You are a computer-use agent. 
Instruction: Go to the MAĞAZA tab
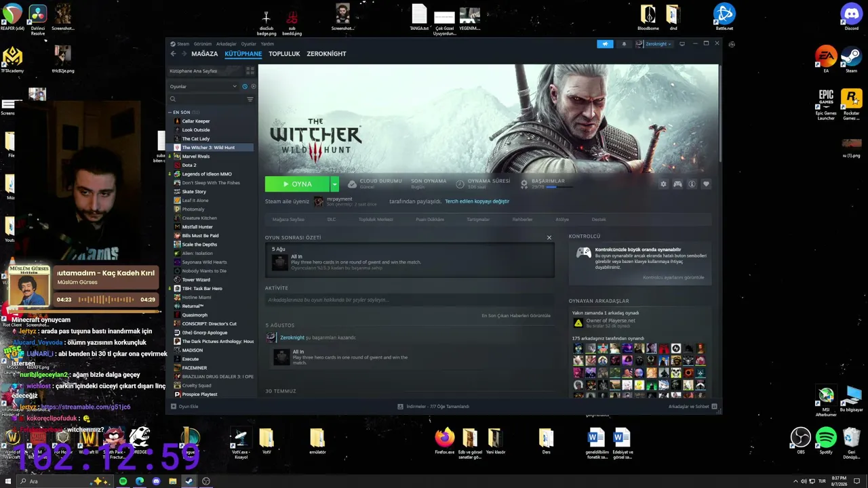click(205, 54)
